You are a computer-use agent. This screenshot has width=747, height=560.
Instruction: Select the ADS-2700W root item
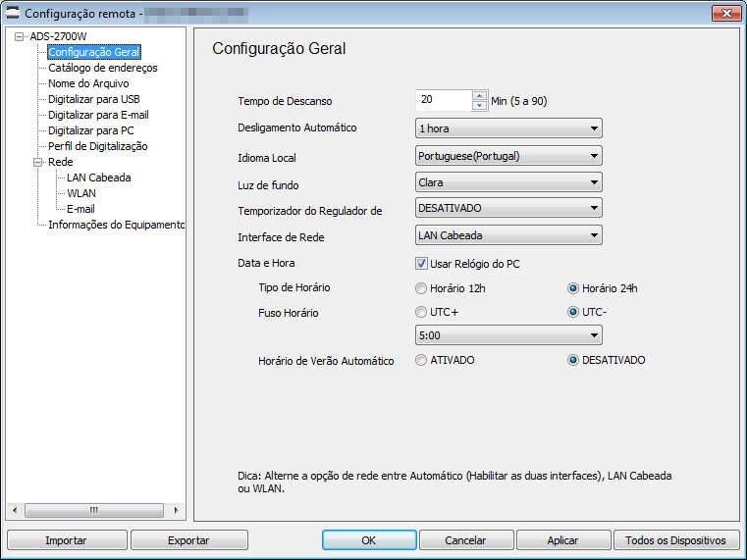point(58,36)
